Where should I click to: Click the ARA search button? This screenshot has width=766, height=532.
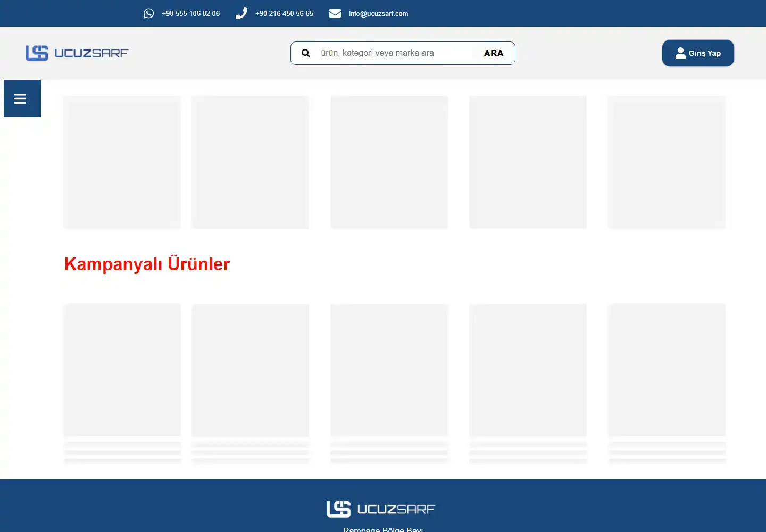pos(494,53)
